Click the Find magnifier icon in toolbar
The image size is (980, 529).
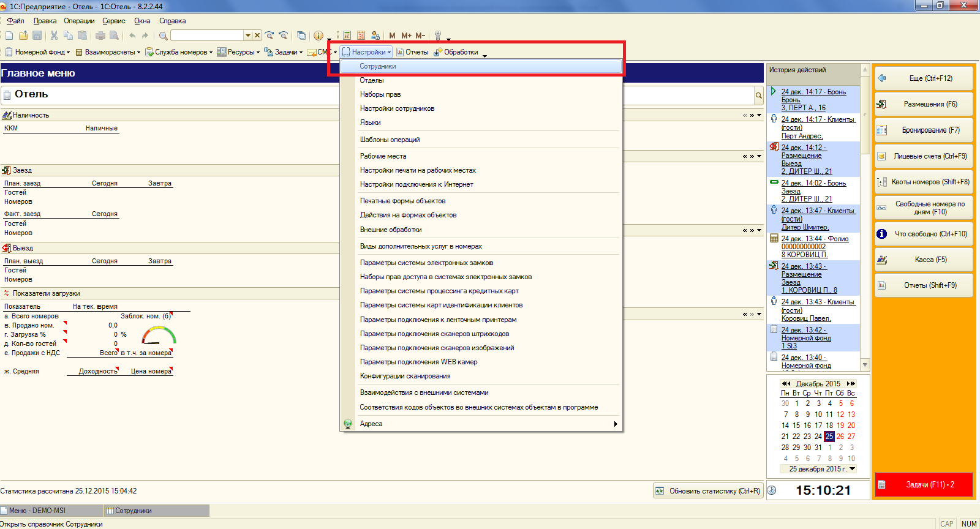pos(163,36)
